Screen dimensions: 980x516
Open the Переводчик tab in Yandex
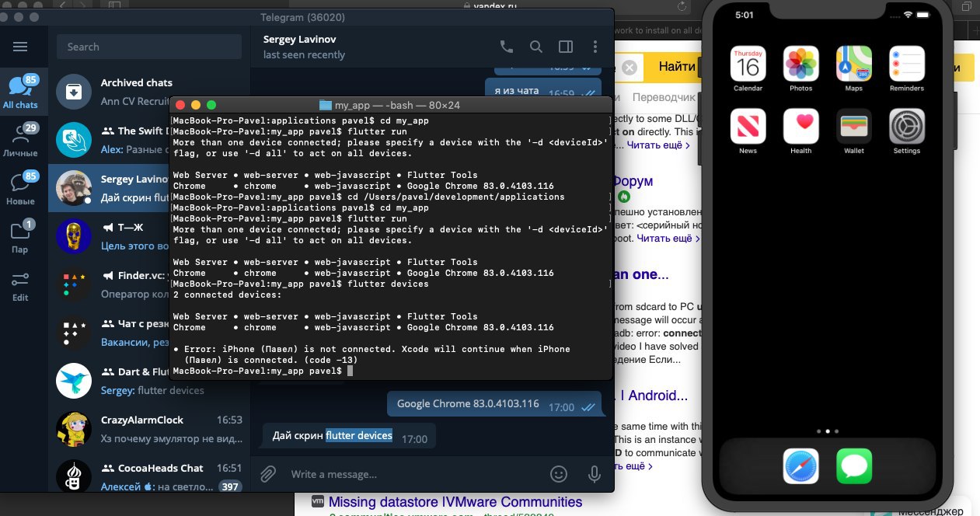tap(663, 98)
